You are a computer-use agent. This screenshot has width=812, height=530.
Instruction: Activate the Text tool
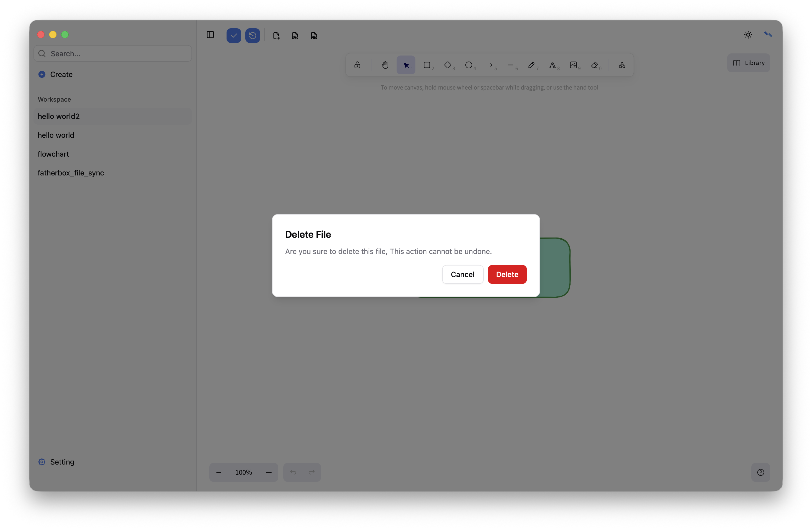pos(552,65)
